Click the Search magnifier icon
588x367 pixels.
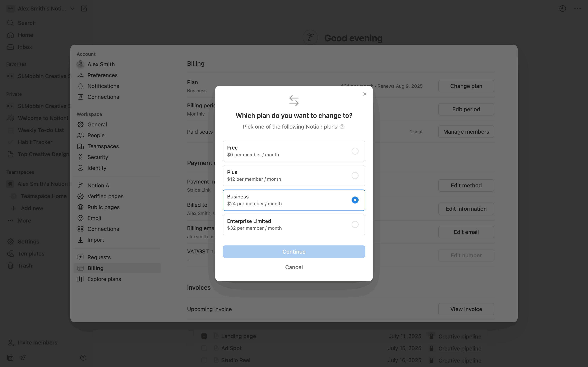[x=10, y=23]
